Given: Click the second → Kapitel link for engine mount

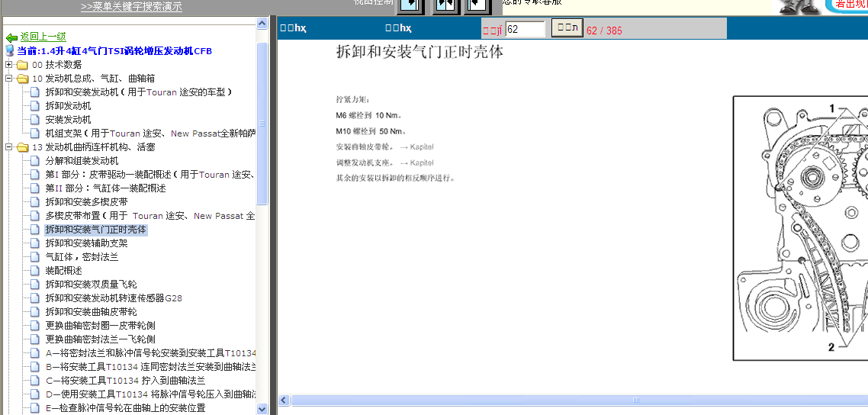Looking at the screenshot, I should (417, 162).
